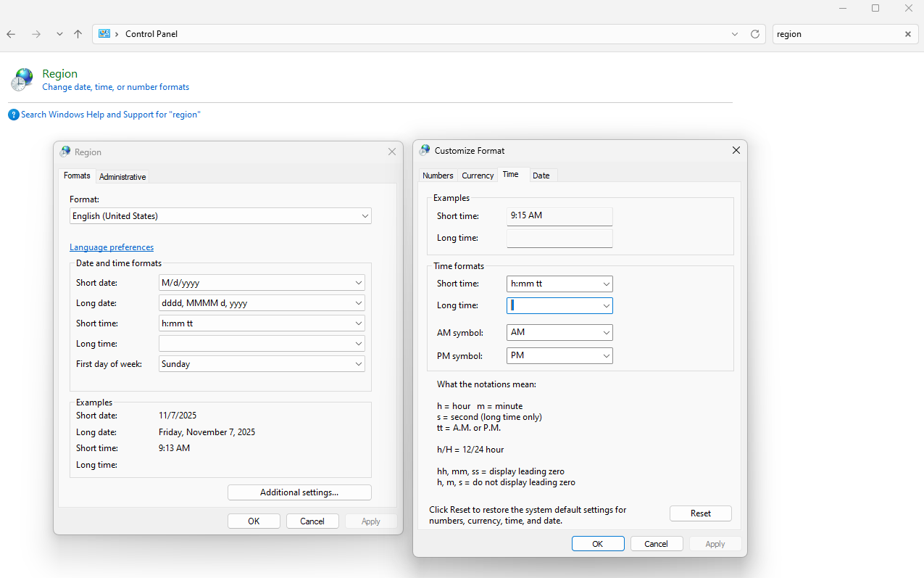Open the Short date format dropdown
The height and width of the screenshot is (578, 924).
(359, 283)
